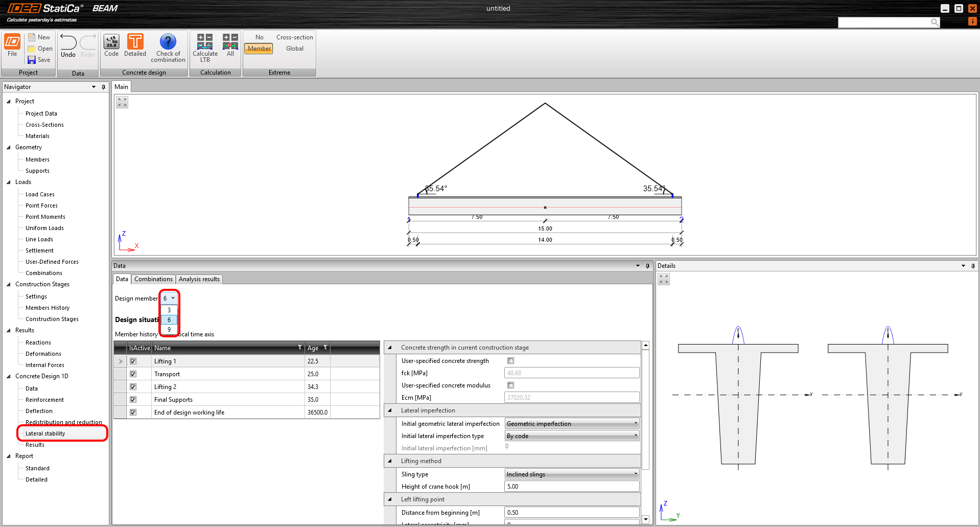
Task: Select Lateral stability in Navigator
Action: click(45, 433)
